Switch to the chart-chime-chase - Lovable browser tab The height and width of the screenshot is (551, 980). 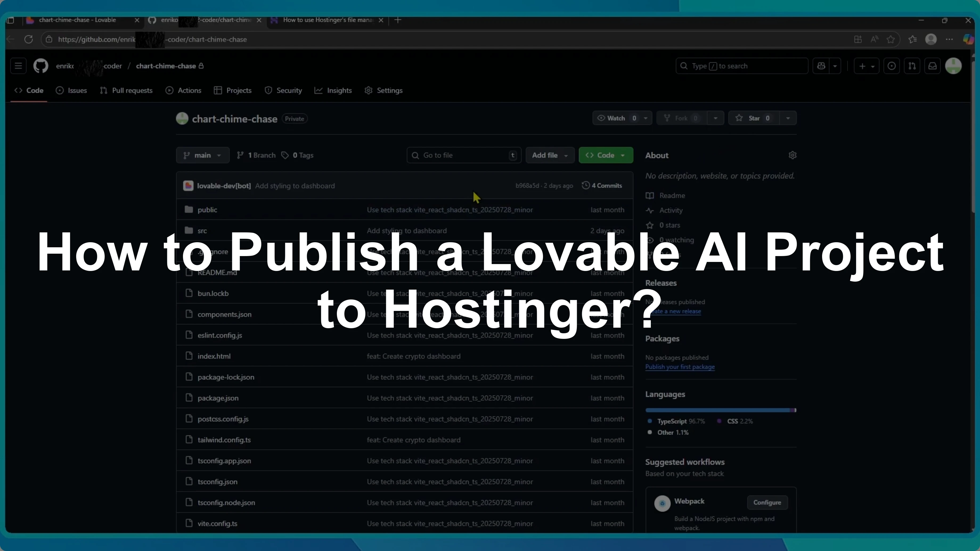77,20
